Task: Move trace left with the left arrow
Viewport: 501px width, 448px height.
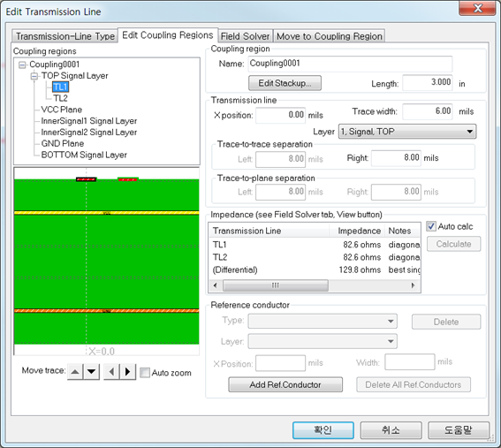Action: (x=111, y=372)
